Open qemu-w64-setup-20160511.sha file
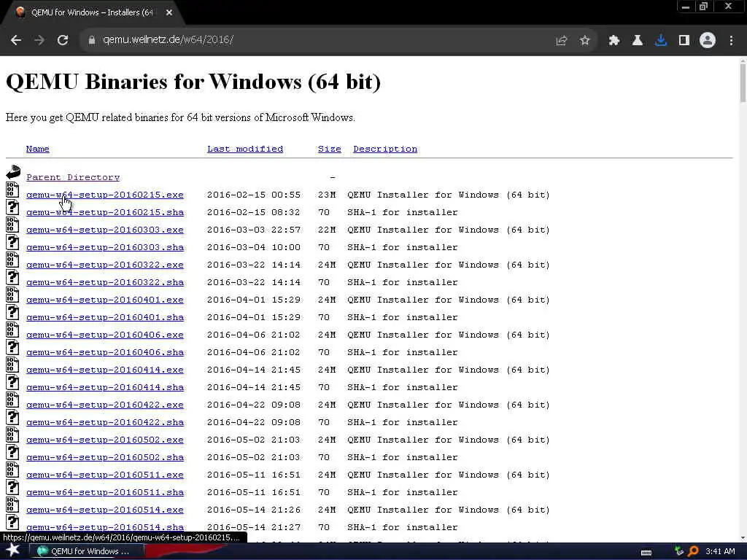This screenshot has height=560, width=747. 105,492
